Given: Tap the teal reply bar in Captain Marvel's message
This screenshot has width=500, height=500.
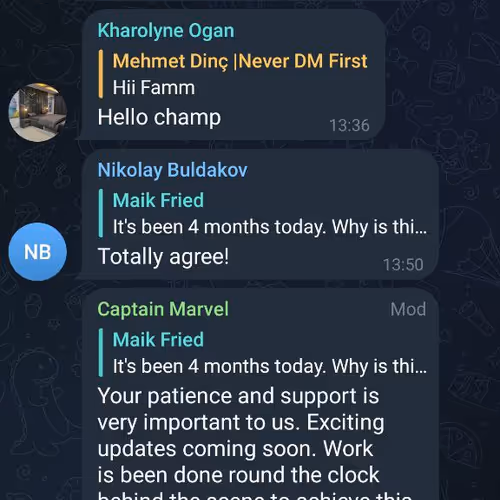Looking at the screenshot, I should point(101,353).
